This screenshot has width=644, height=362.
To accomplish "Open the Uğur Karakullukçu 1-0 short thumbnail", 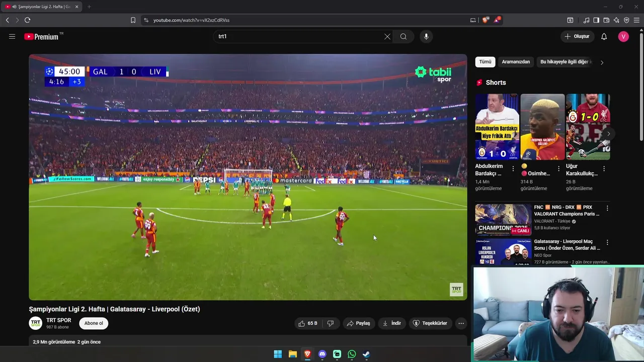I will (588, 127).
